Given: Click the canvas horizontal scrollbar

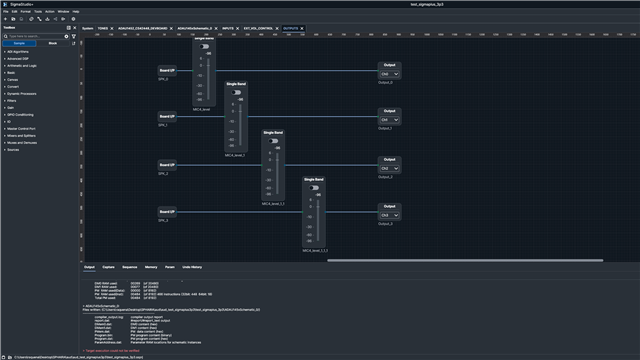Looking at the screenshot, I should click(x=465, y=260).
